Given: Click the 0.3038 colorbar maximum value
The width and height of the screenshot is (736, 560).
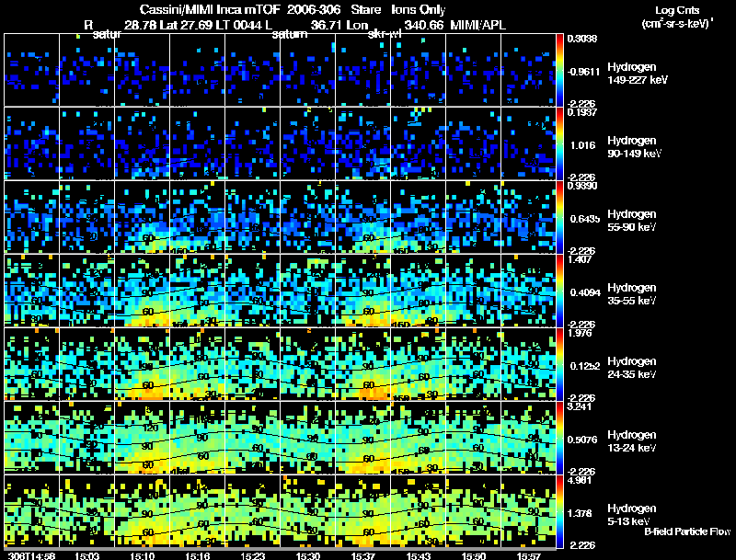Looking at the screenshot, I should pyautogui.click(x=582, y=39).
